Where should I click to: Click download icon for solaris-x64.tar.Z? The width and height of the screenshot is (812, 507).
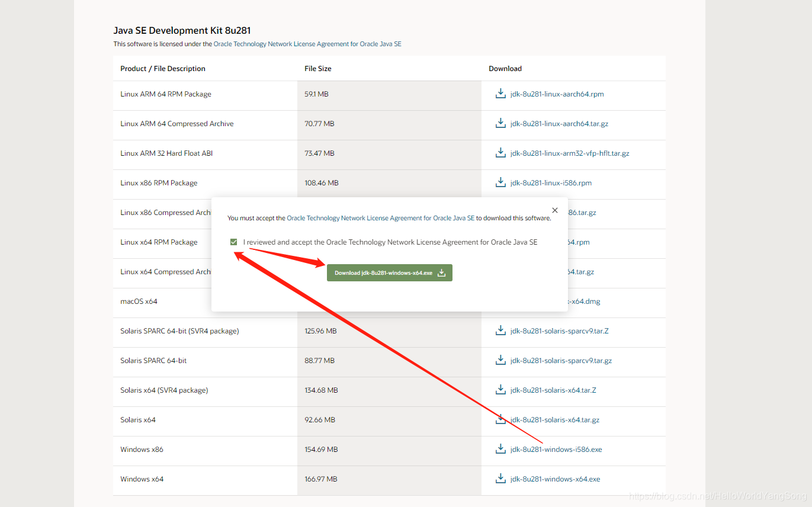pyautogui.click(x=500, y=390)
